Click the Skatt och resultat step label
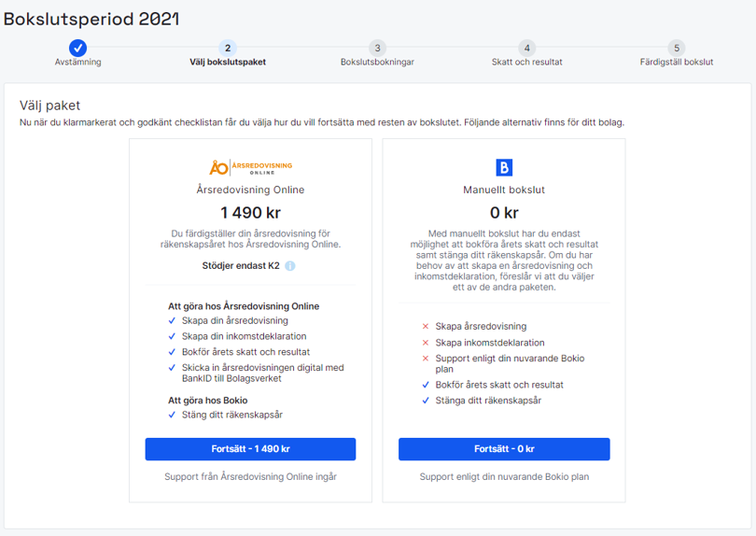 click(527, 62)
